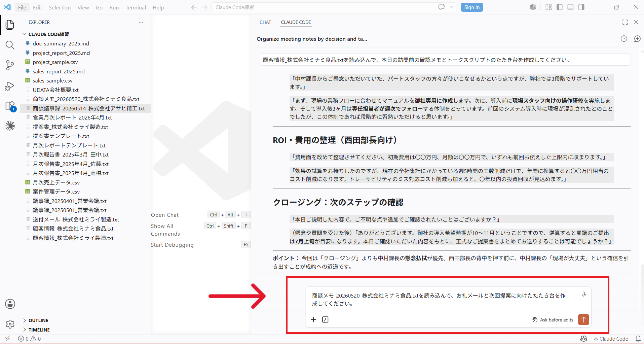Open the Selection menu

click(60, 7)
